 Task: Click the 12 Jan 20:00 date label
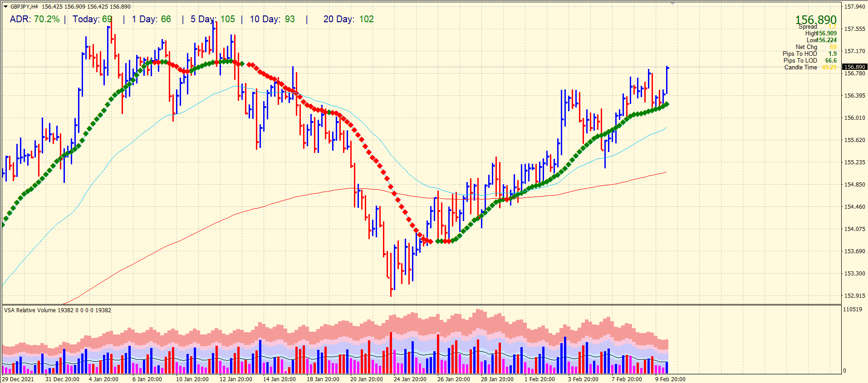coord(236,379)
